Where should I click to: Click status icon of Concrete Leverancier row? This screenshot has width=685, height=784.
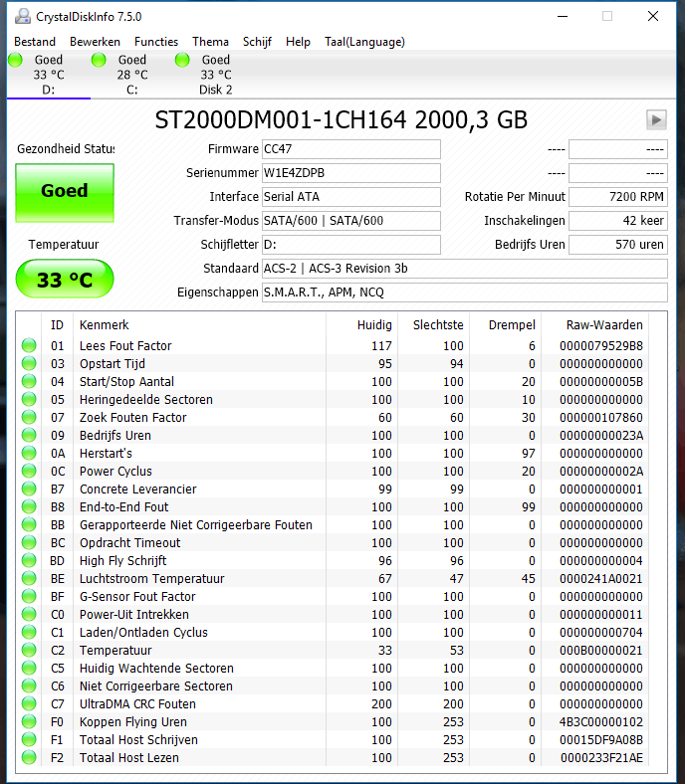point(29,489)
